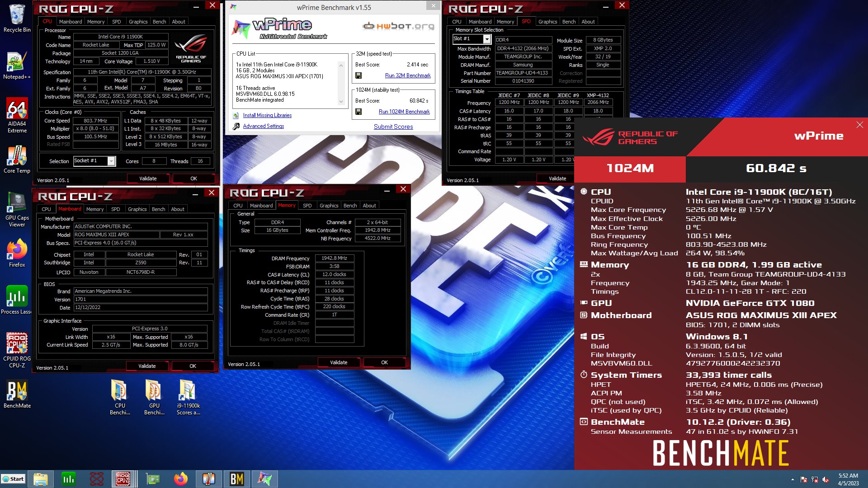868x488 pixels.
Task: Click the Firefox desktop shortcut
Action: click(17, 253)
